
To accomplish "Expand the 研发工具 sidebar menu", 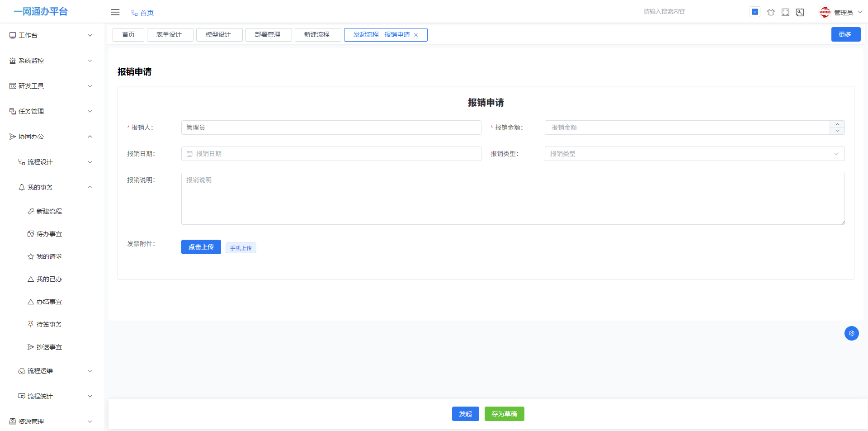I will click(52, 86).
